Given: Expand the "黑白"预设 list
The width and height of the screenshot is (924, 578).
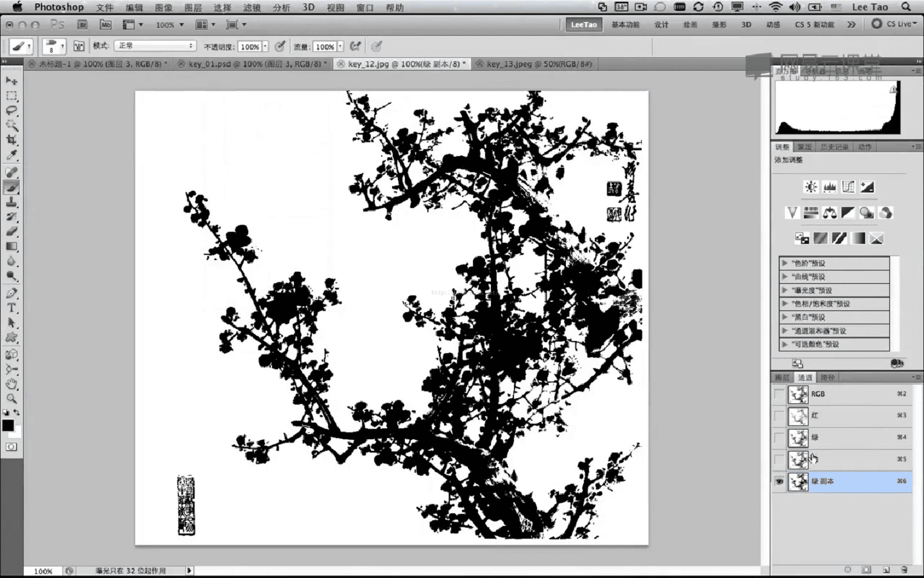Looking at the screenshot, I should [x=784, y=317].
